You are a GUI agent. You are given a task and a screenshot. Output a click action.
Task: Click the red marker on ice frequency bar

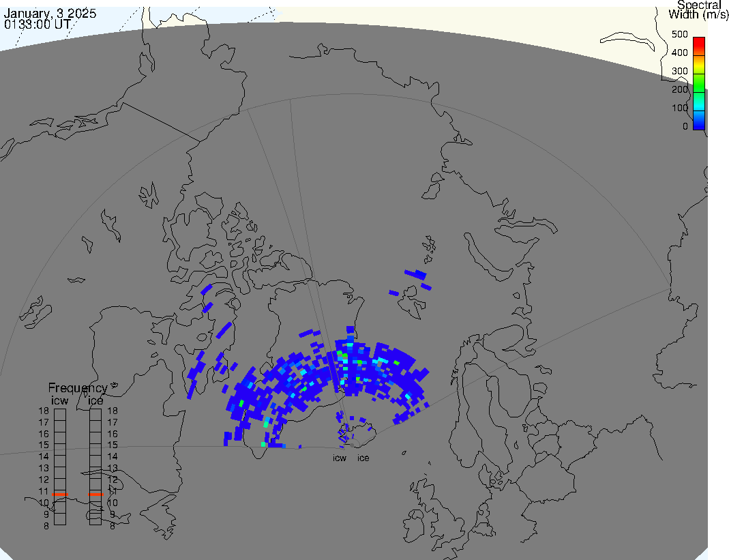click(x=95, y=495)
